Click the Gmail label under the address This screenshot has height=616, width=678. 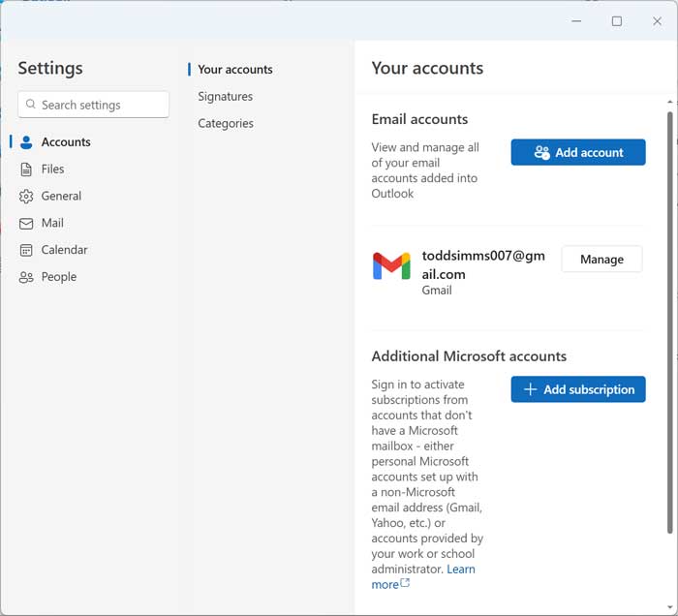click(x=437, y=290)
